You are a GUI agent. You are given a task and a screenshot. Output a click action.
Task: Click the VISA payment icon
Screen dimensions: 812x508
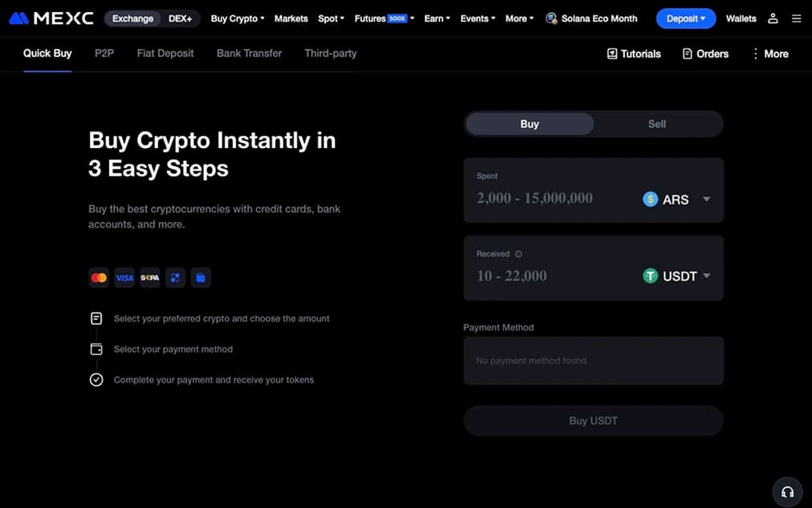pos(124,278)
